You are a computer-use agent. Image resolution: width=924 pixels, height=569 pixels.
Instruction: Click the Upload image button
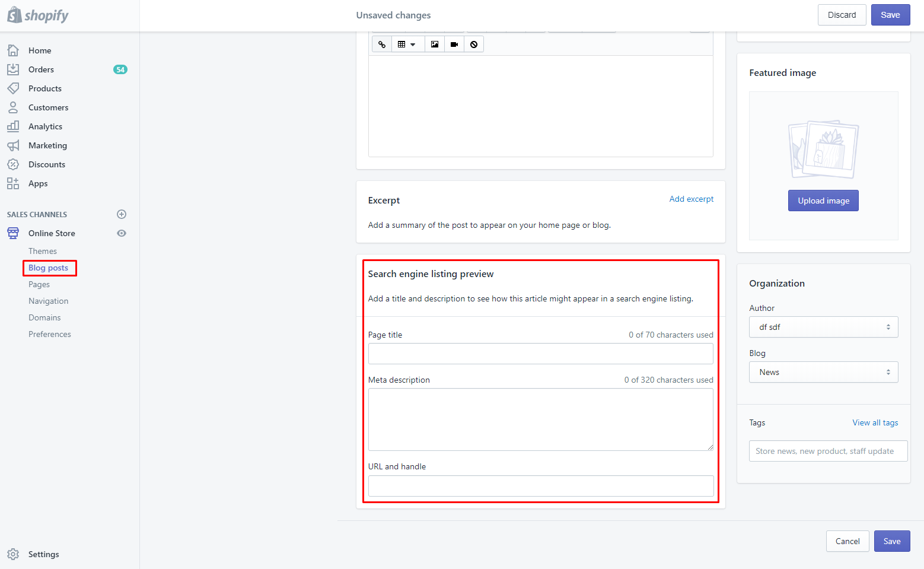pos(823,201)
